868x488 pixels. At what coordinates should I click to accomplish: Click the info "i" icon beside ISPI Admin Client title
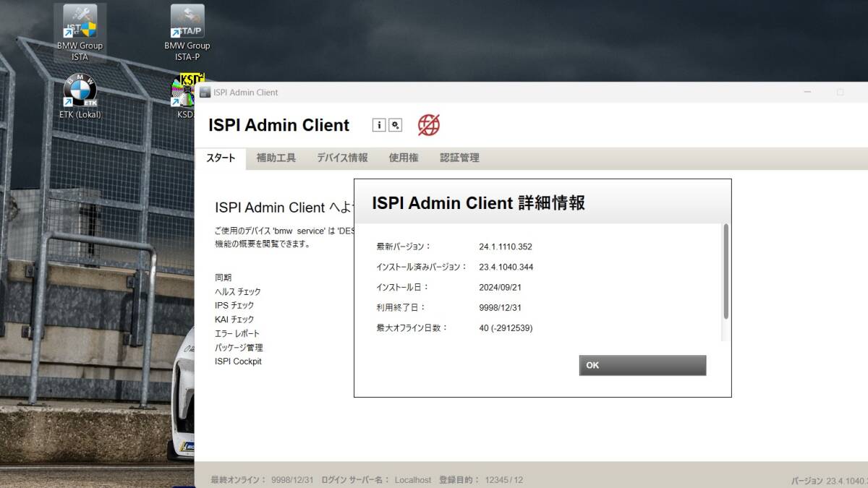[379, 125]
